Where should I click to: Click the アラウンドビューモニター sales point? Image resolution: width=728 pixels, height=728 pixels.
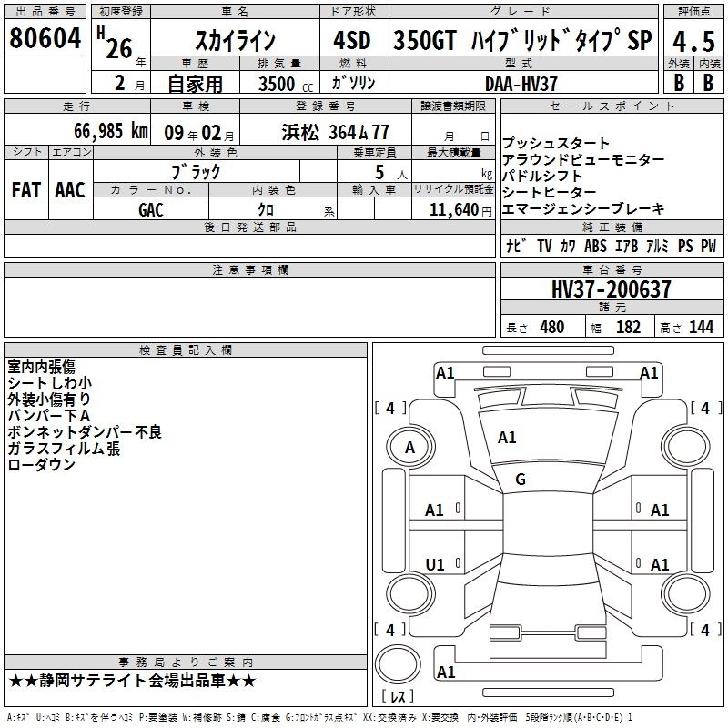tap(583, 160)
